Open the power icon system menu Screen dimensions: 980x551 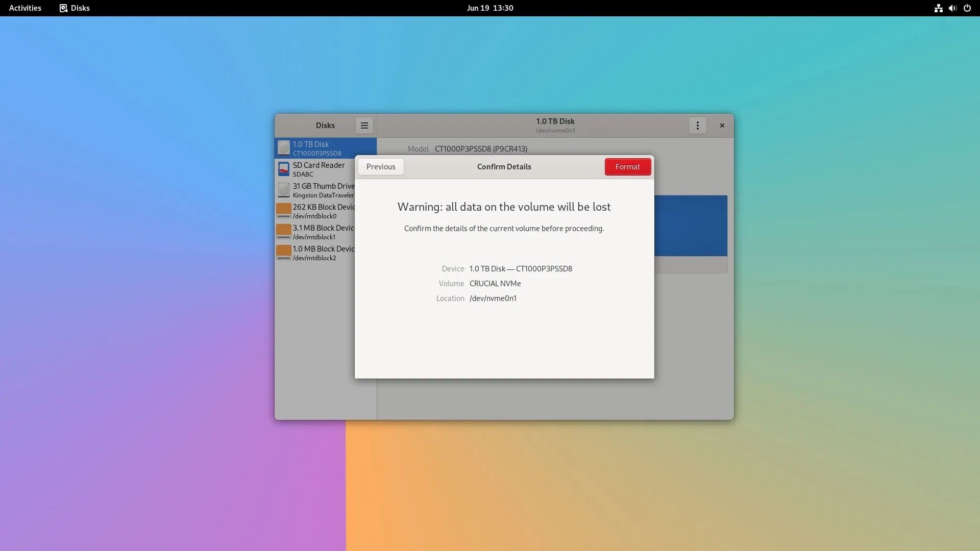pos(967,8)
